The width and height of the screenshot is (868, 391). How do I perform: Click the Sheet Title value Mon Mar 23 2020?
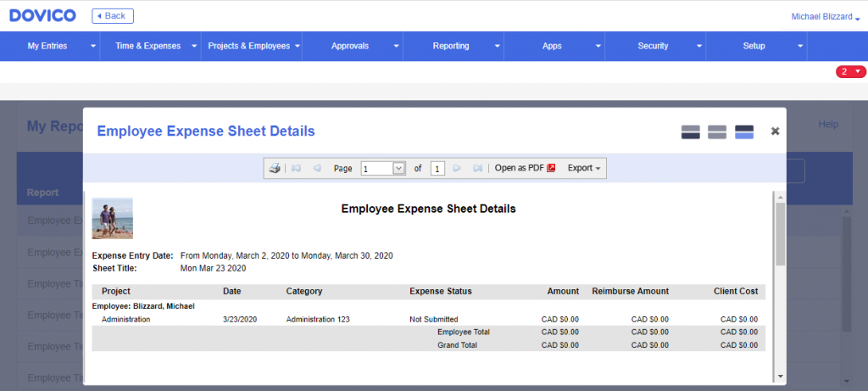click(213, 269)
